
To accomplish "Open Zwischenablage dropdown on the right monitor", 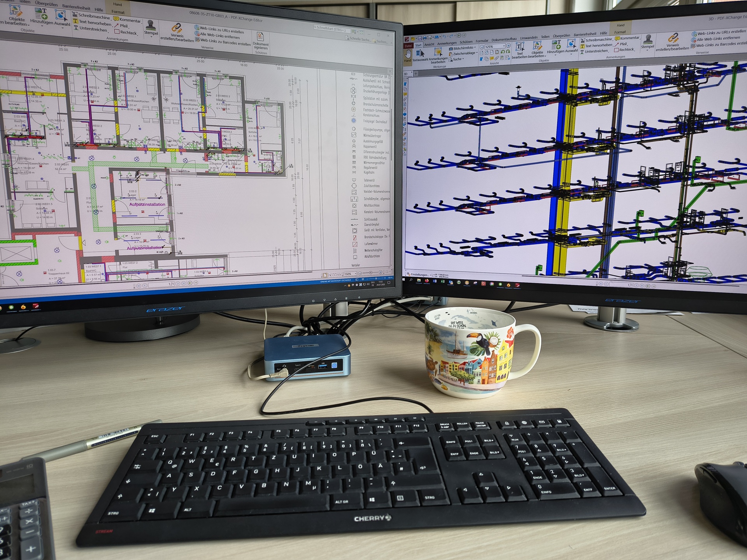I will coord(463,54).
